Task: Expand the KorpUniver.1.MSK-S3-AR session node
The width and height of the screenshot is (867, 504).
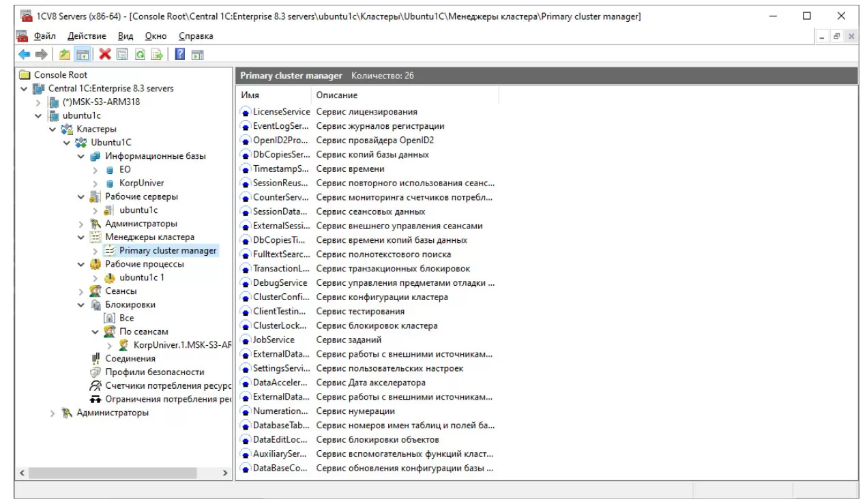Action: (x=110, y=345)
